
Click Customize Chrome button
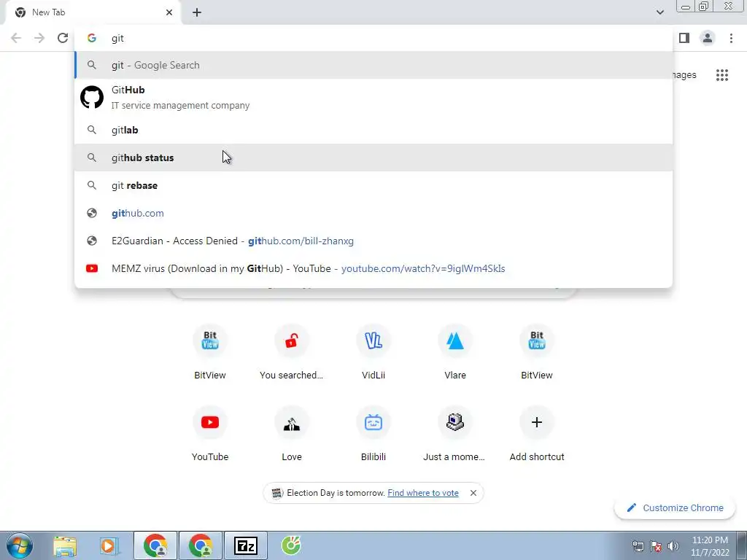[x=675, y=507]
